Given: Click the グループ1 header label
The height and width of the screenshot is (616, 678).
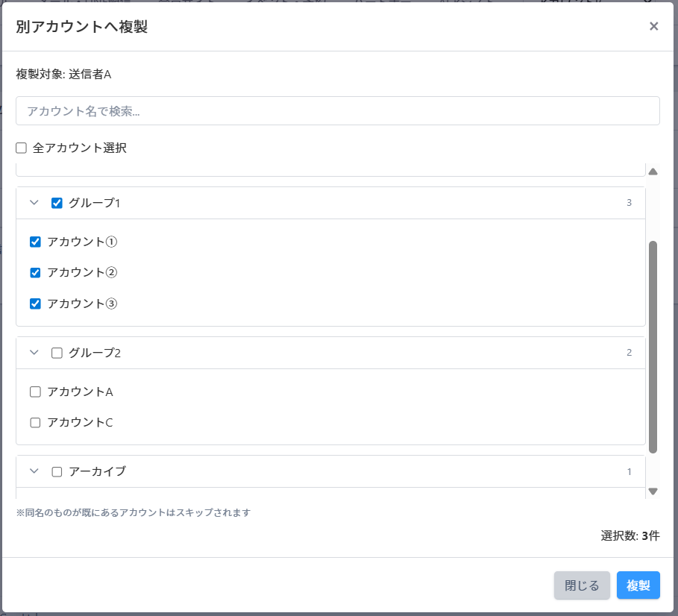Looking at the screenshot, I should click(x=94, y=203).
